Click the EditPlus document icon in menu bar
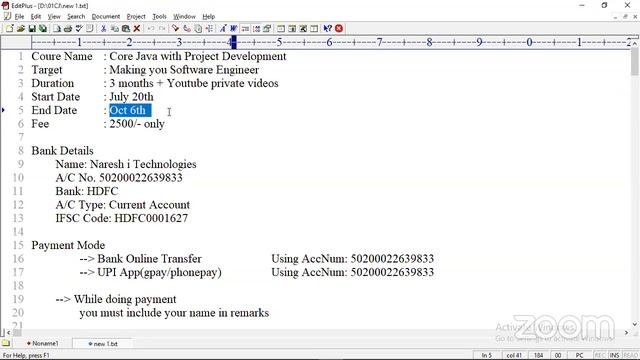 click(7, 16)
